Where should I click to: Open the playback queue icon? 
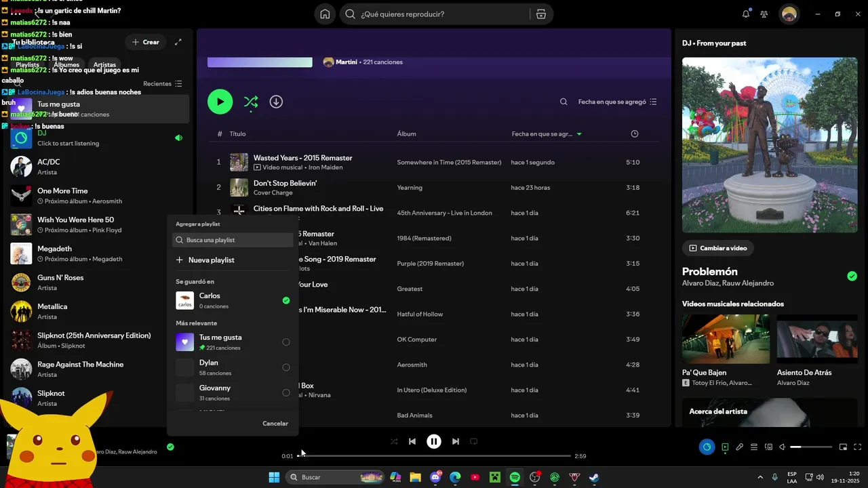tap(754, 447)
